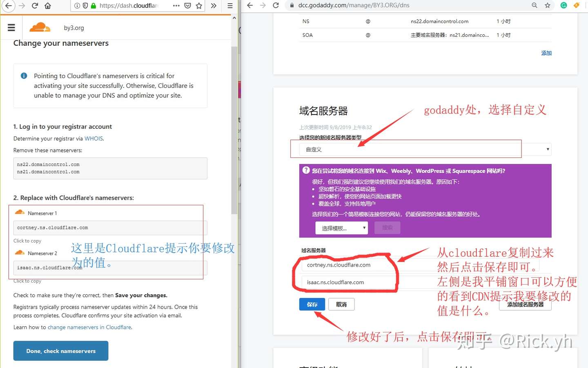Click ns21.domaincontrol.com text in Cloudflare remove box
The width and height of the screenshot is (588, 368).
pyautogui.click(x=48, y=172)
